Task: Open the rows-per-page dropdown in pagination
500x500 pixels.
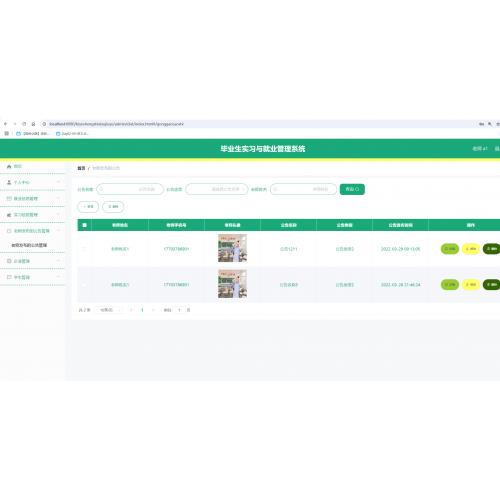Action: (x=108, y=310)
